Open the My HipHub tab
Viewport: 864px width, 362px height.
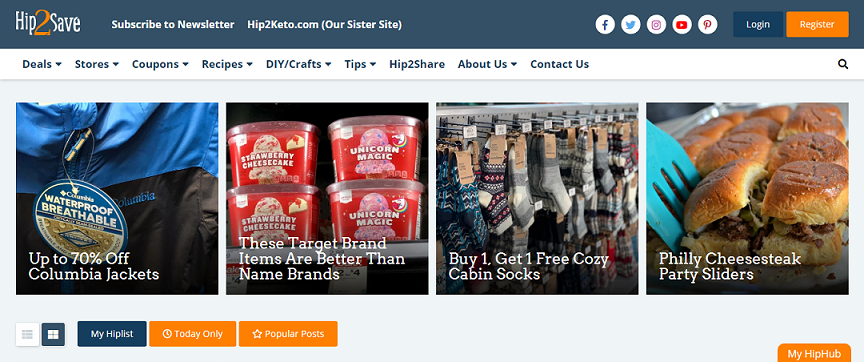(x=814, y=353)
